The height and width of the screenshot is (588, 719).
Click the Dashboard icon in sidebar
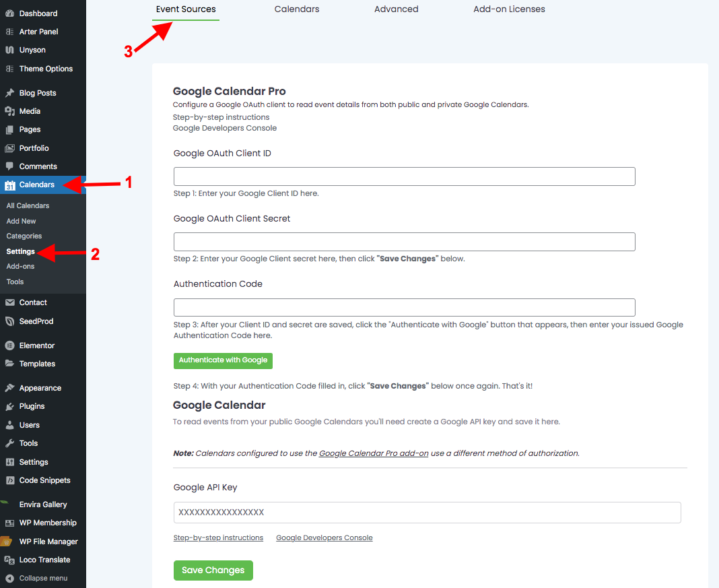coord(9,13)
